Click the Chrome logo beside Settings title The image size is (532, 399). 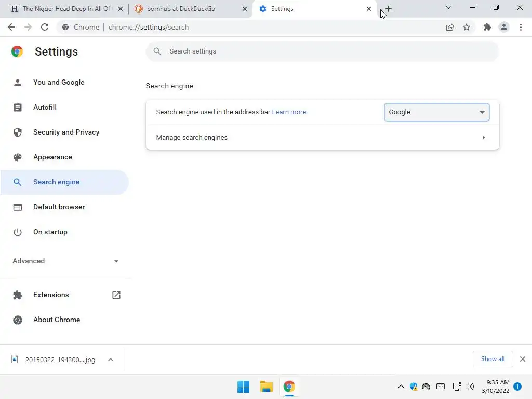click(17, 51)
